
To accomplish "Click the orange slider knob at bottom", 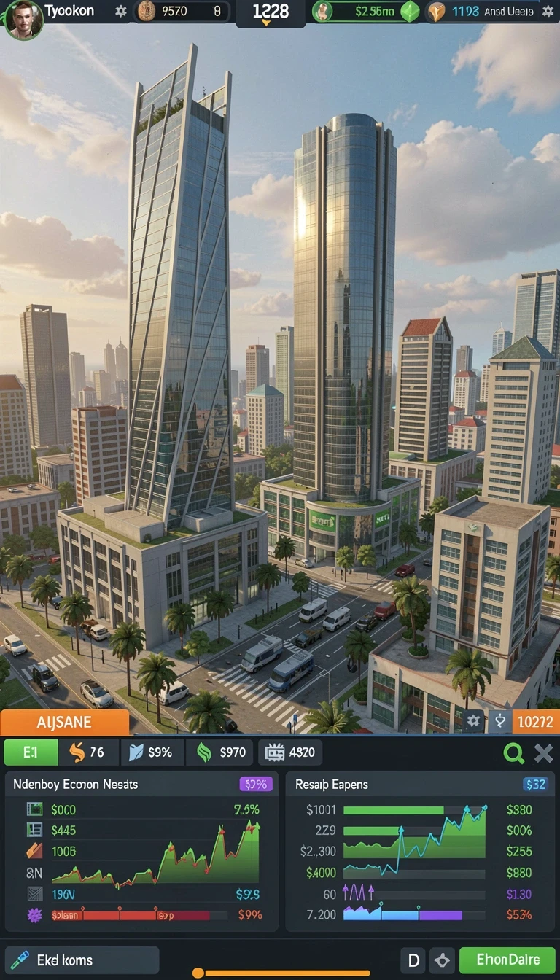I will click(198, 973).
